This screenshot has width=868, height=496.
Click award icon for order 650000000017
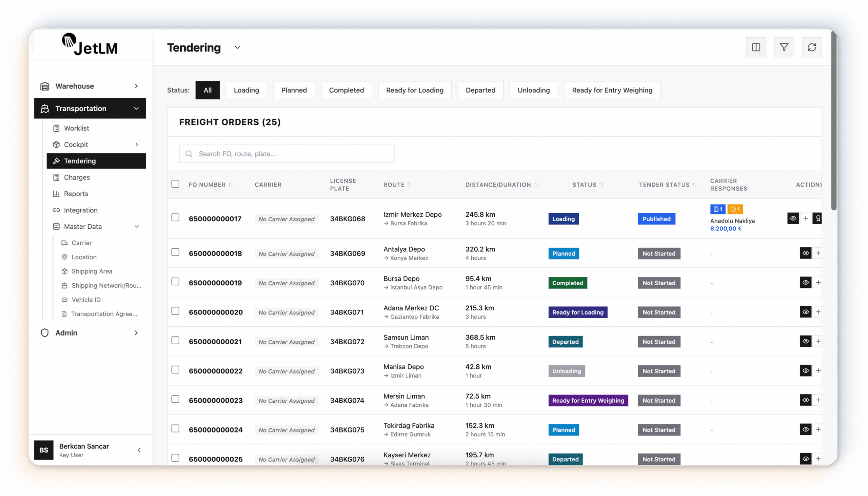[817, 218]
